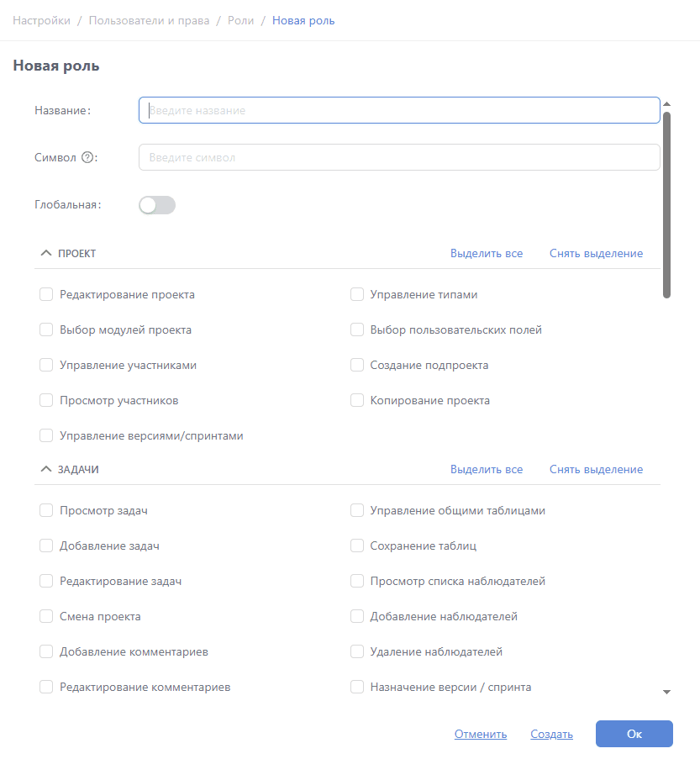Check Копирование проекта option
700x759 pixels.
click(x=357, y=400)
